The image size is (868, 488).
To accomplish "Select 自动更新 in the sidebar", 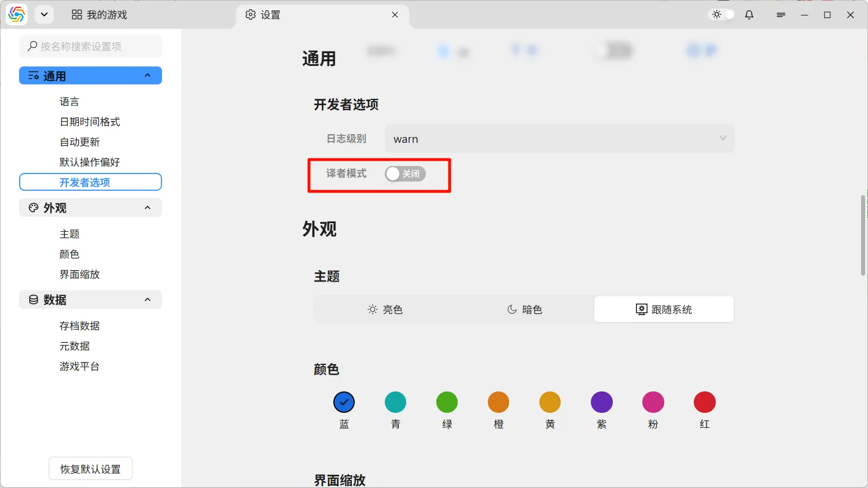I will pos(80,142).
